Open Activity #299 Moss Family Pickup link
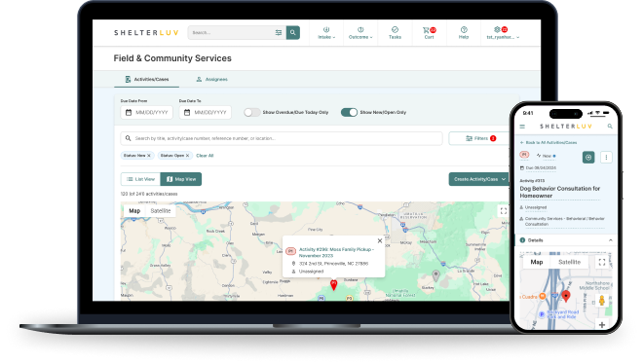 point(336,252)
